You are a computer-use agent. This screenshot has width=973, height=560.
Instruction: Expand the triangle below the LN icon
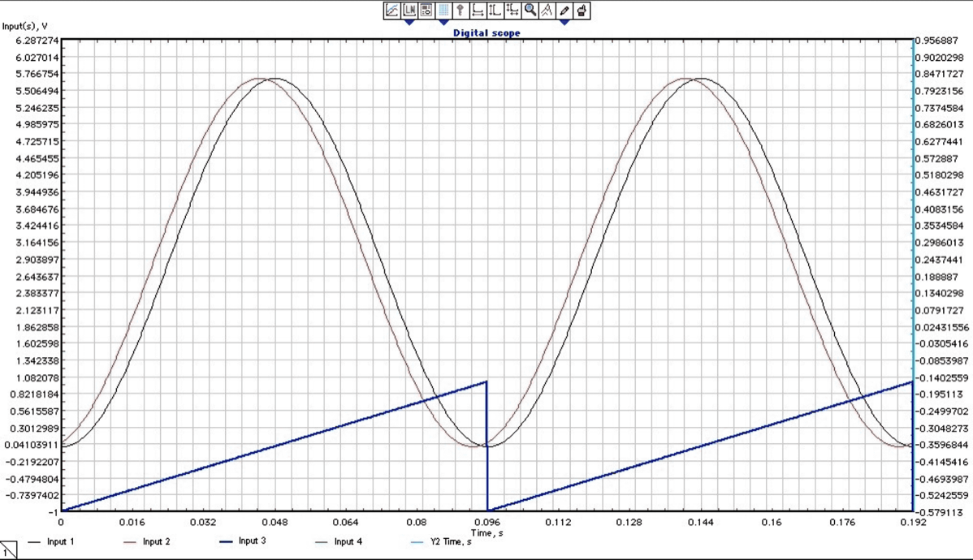pos(409,23)
